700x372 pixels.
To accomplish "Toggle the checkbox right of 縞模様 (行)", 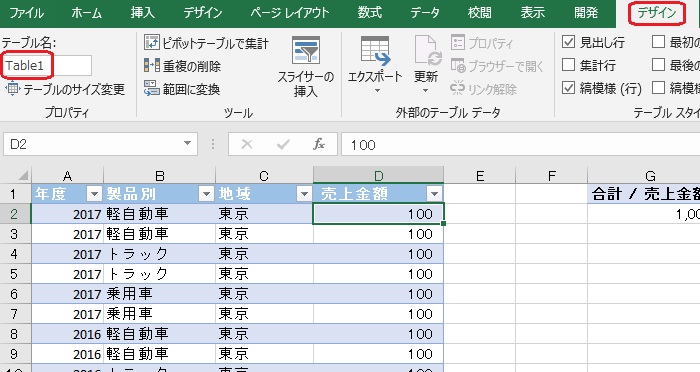I will pyautogui.click(x=658, y=88).
